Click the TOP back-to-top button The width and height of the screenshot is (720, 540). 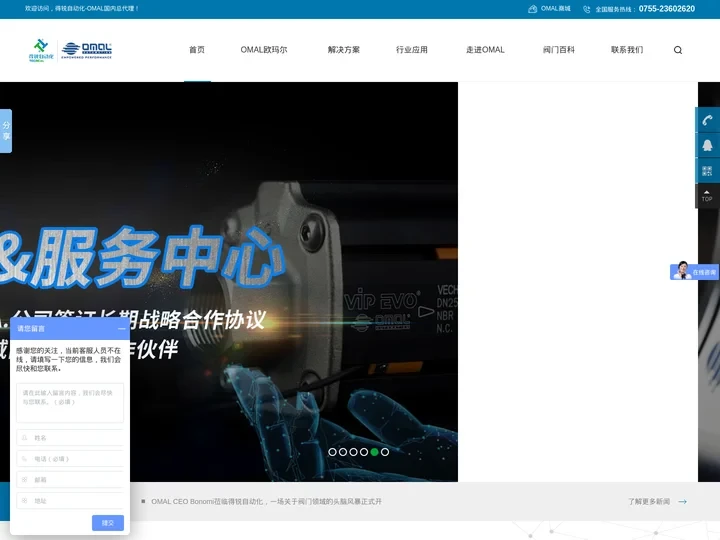point(707,196)
